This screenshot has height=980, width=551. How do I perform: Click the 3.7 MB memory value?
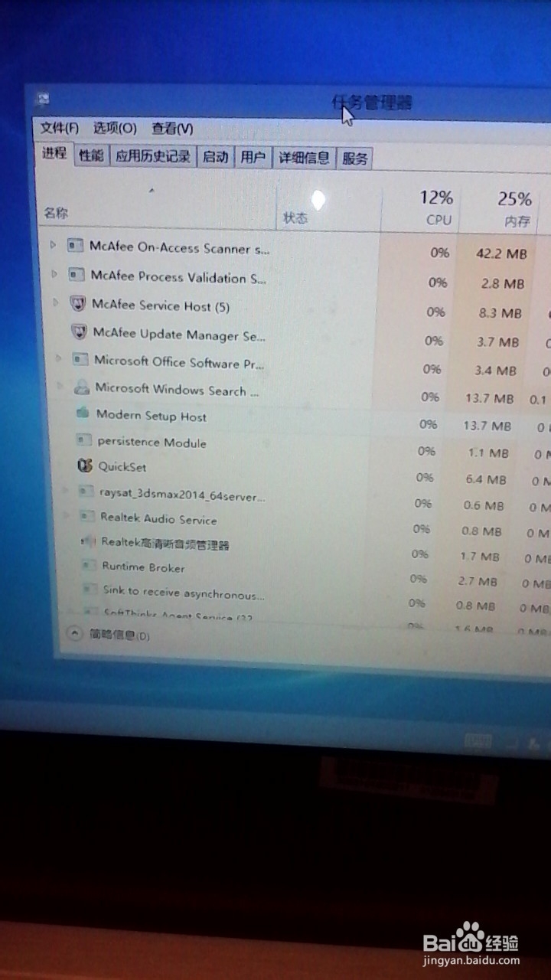[x=498, y=341]
